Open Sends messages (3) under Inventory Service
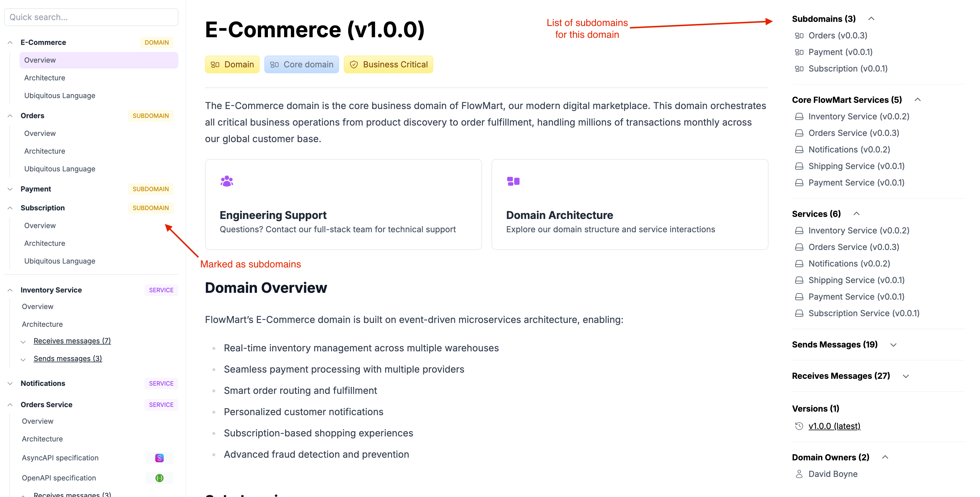 click(x=67, y=358)
